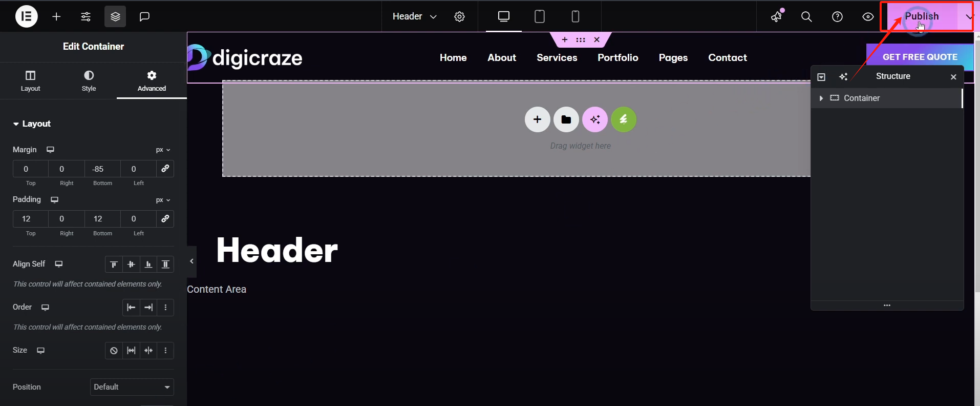Switch to the Style tab
Image resolution: width=980 pixels, height=406 pixels.
(x=89, y=81)
